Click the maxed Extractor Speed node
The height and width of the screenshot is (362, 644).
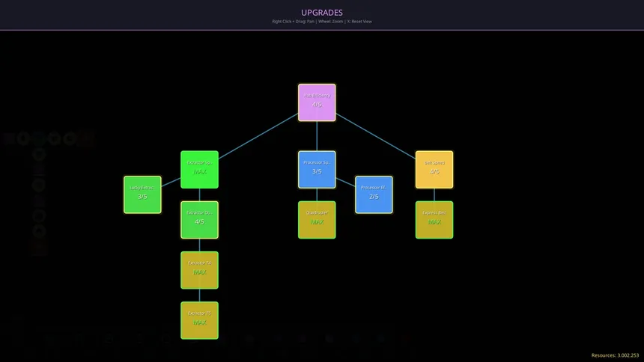pos(199,169)
